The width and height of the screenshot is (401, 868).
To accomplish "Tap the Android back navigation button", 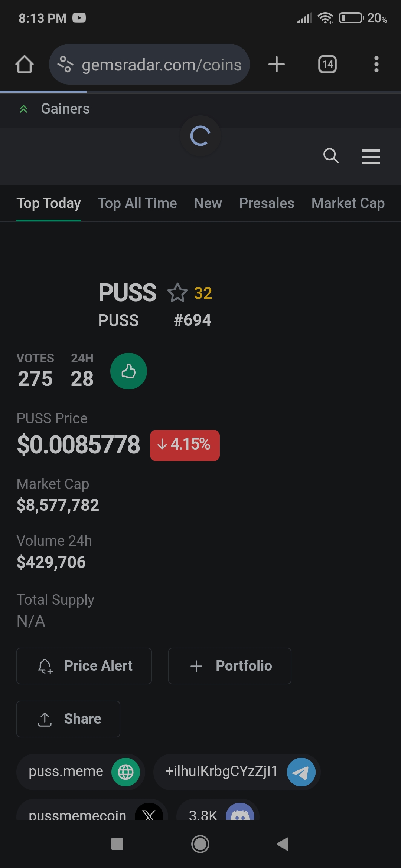I will pyautogui.click(x=283, y=844).
